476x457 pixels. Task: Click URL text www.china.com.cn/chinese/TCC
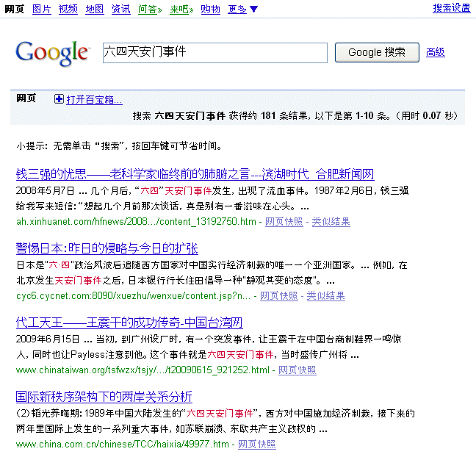click(123, 445)
